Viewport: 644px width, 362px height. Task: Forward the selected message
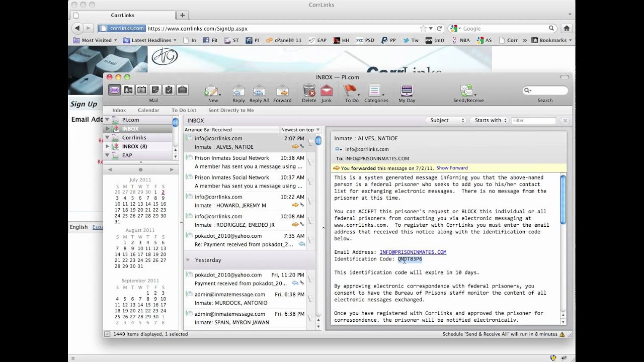coord(282,93)
